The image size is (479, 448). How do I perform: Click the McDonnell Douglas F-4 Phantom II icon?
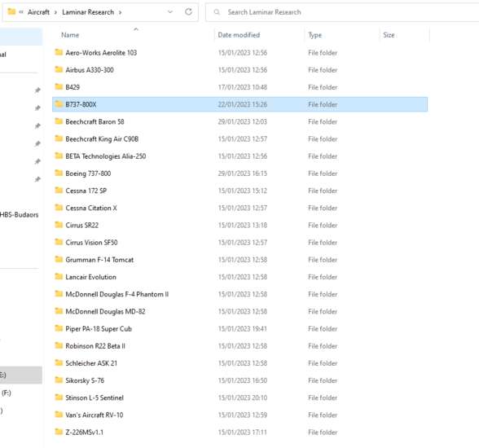[x=59, y=294]
